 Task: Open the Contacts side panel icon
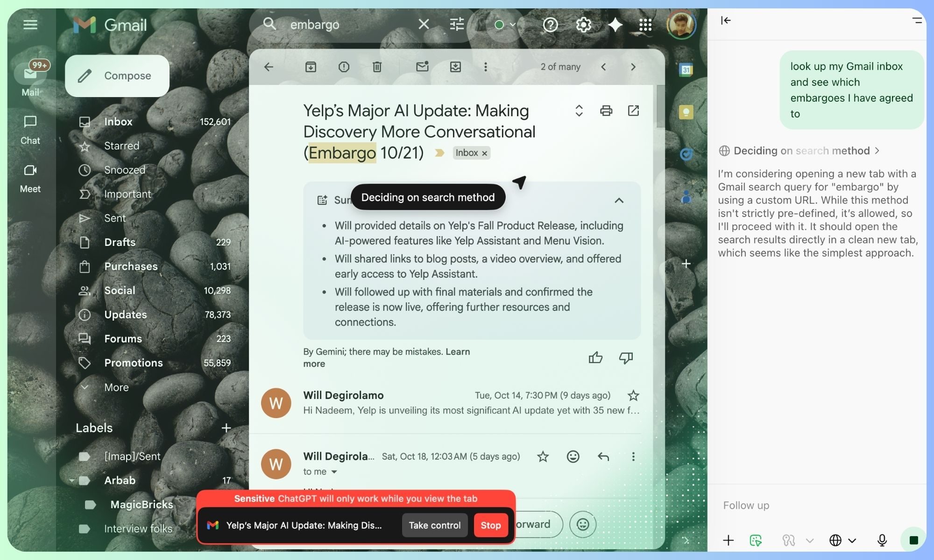click(x=686, y=196)
